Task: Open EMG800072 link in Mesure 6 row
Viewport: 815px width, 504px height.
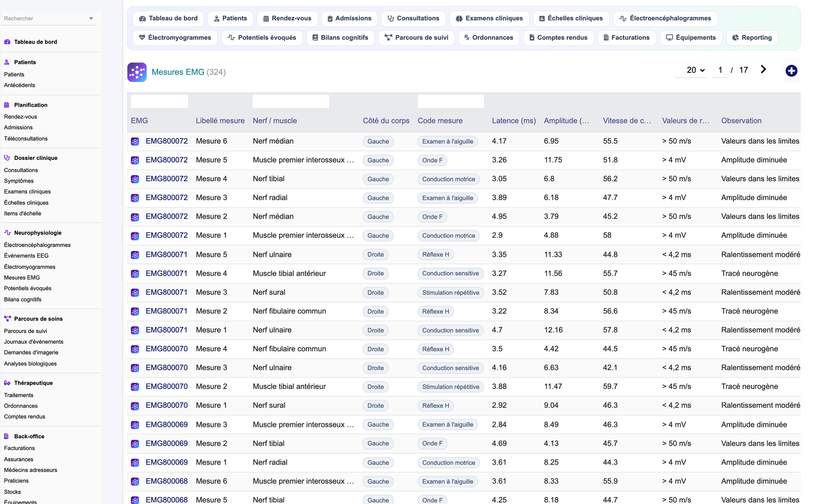Action: point(167,141)
